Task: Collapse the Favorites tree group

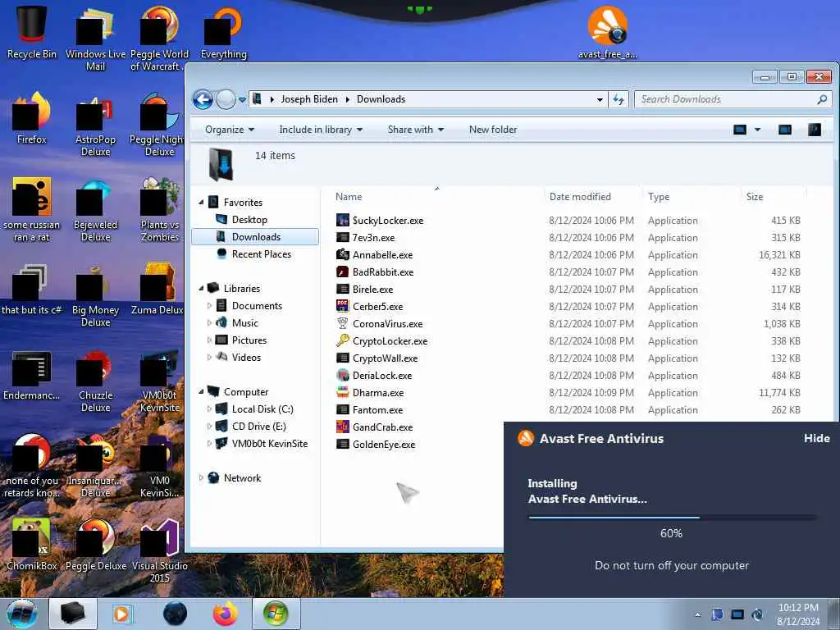Action: [x=202, y=202]
